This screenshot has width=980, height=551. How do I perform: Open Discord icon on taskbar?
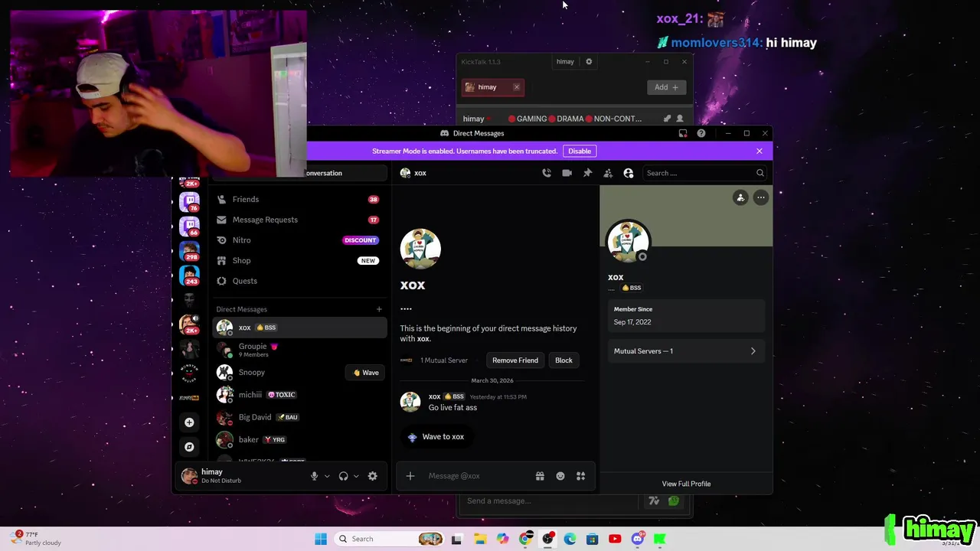637,539
